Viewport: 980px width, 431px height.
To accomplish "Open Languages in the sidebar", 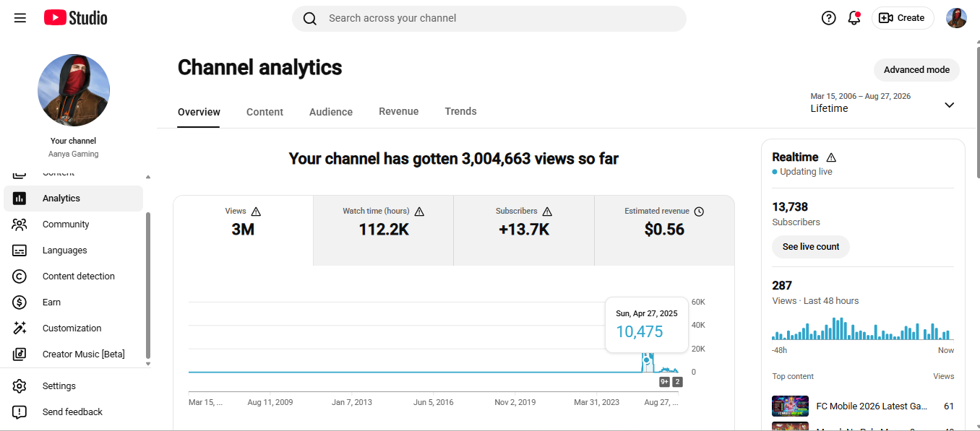I will click(x=73, y=251).
